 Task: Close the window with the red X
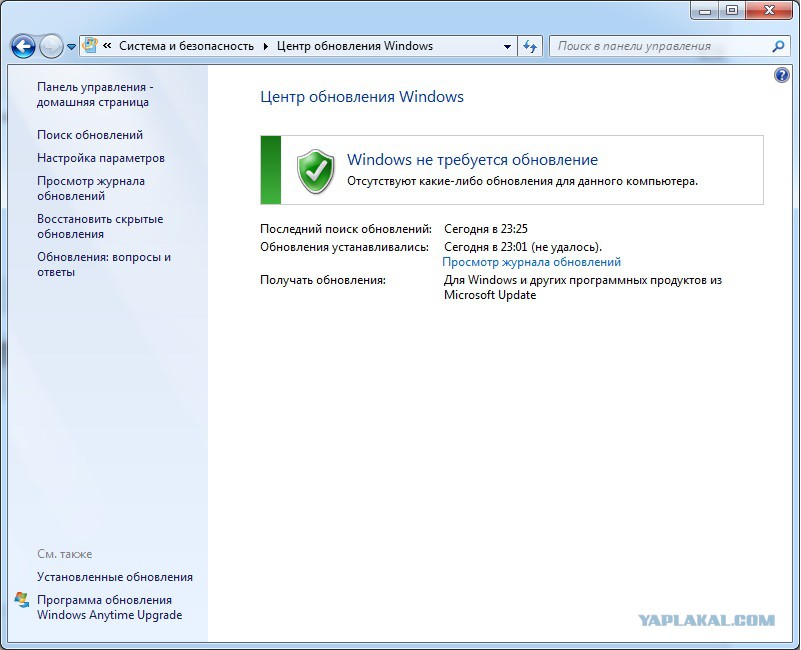tap(769, 10)
